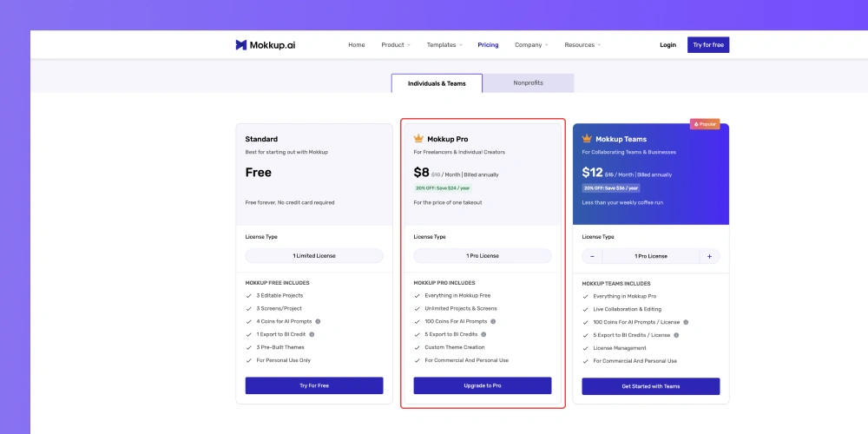Viewport: 868px width, 434px height.
Task: Click the Standard plan title
Action: pos(261,139)
